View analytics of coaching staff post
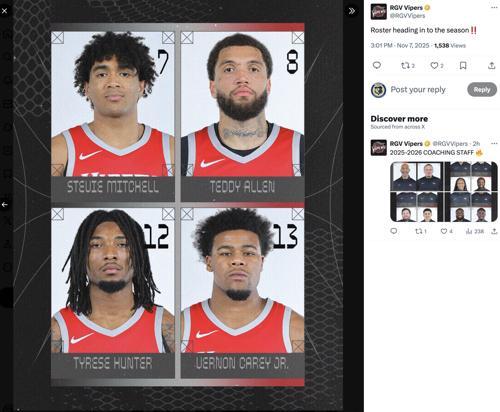The image size is (500, 412). 475,231
